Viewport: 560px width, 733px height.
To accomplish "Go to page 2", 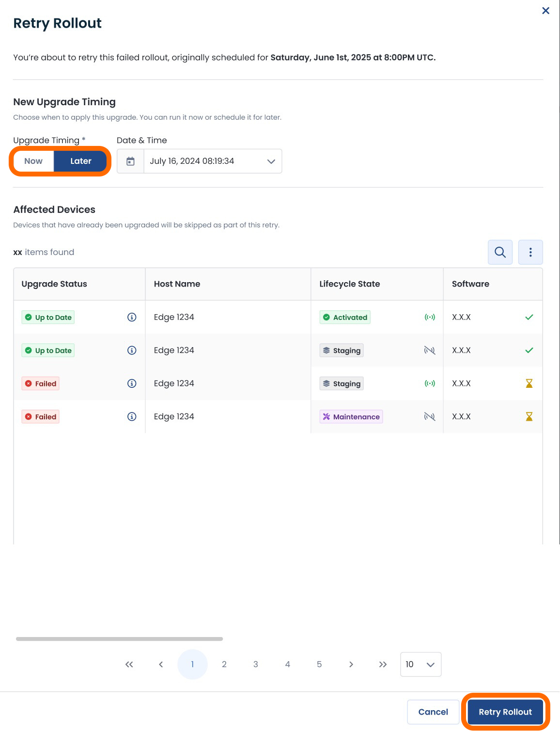I will coord(224,664).
